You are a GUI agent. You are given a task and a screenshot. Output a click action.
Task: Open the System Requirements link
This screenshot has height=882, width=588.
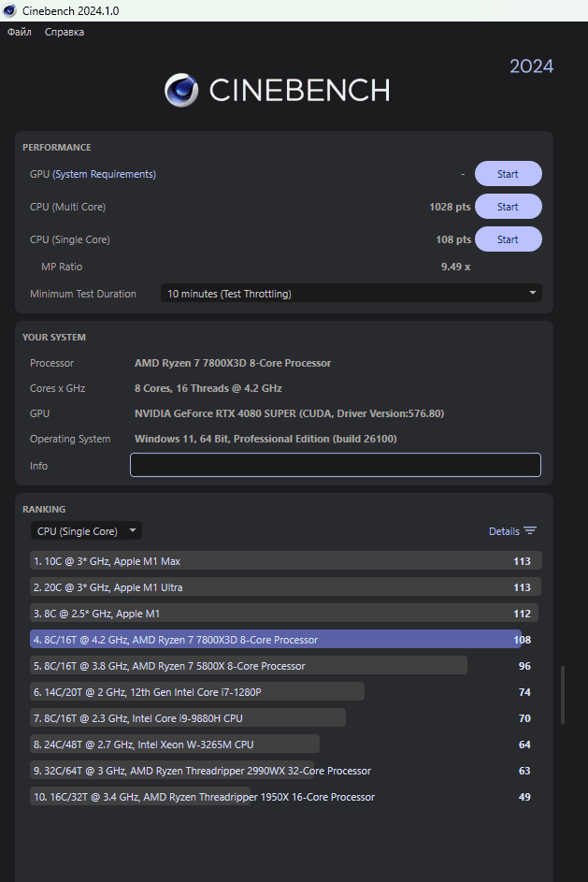coord(104,174)
